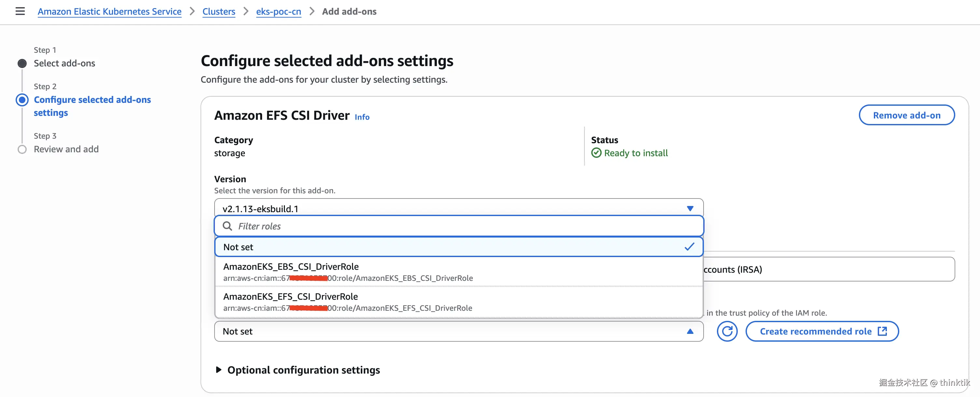Select Step 2 current step indicator
The width and height of the screenshot is (980, 397).
[x=22, y=100]
